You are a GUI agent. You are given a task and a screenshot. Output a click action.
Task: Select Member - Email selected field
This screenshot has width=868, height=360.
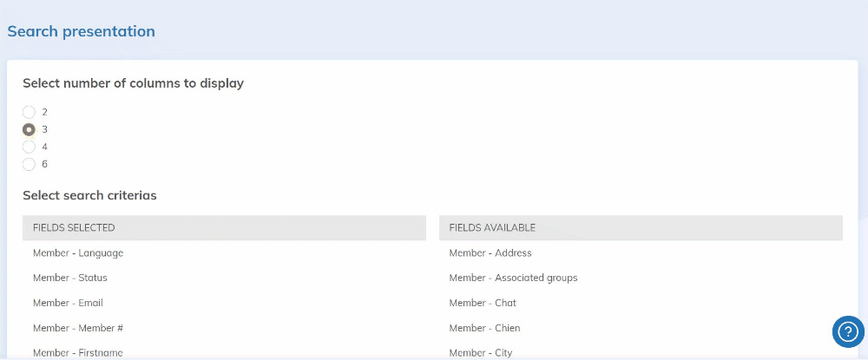tap(68, 304)
